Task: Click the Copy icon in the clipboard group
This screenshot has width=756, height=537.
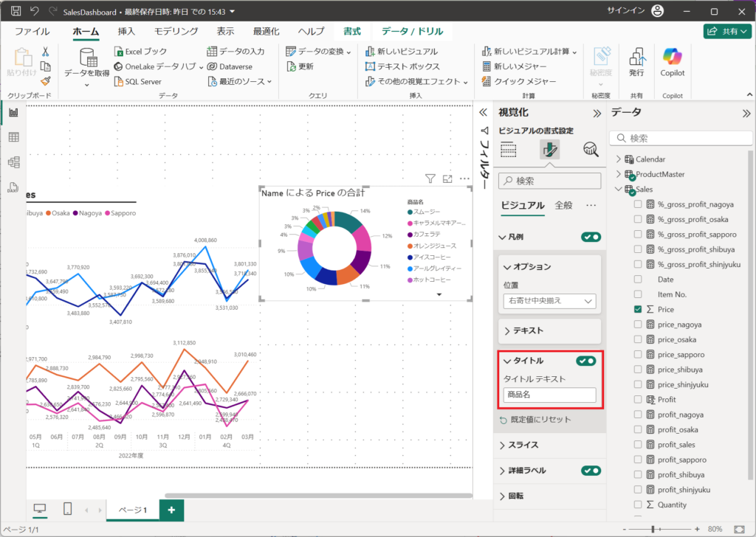Action: (x=45, y=66)
